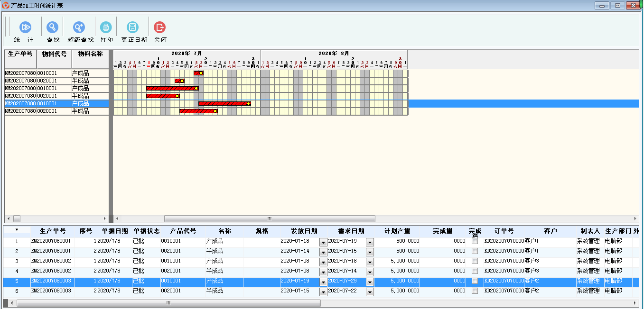The width and height of the screenshot is (644, 309).
Task: Select the 计划产量 column header
Action: click(397, 231)
